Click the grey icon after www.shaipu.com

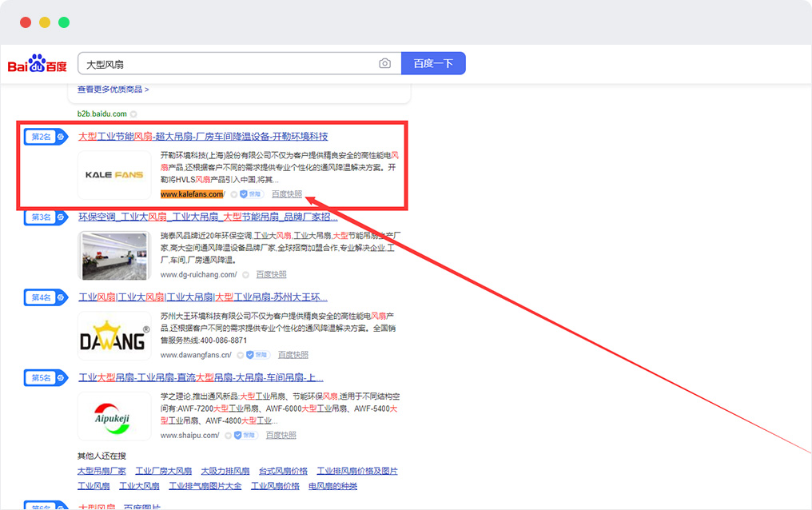228,435
